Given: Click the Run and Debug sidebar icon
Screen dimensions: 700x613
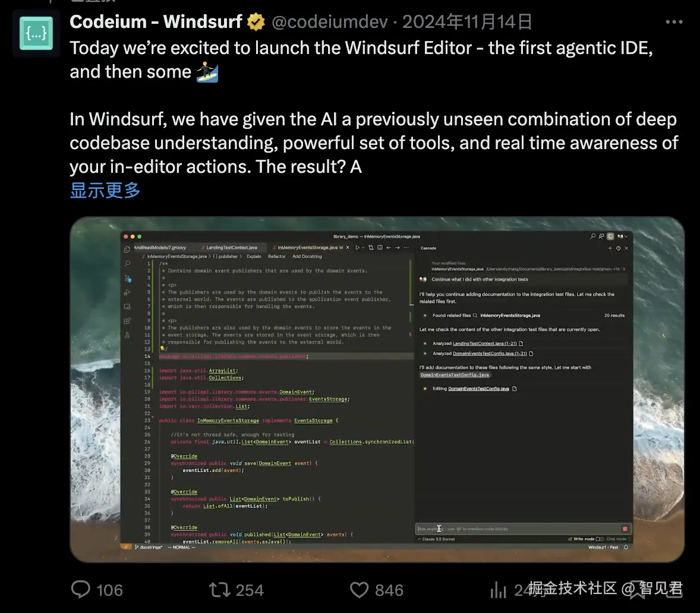Looking at the screenshot, I should pos(127,292).
